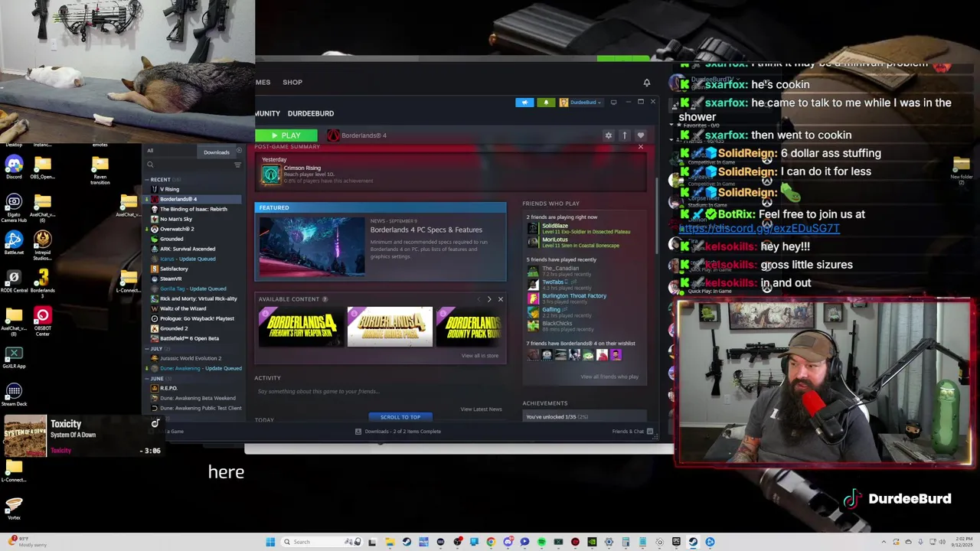The height and width of the screenshot is (551, 980).
Task: Click the featured news artwork thumbnail
Action: pos(312,246)
